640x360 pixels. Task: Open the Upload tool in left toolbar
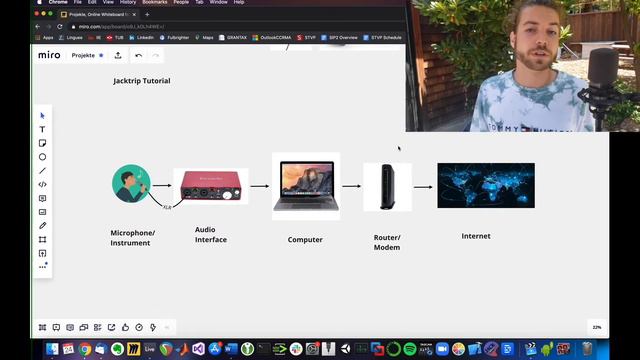point(42,253)
